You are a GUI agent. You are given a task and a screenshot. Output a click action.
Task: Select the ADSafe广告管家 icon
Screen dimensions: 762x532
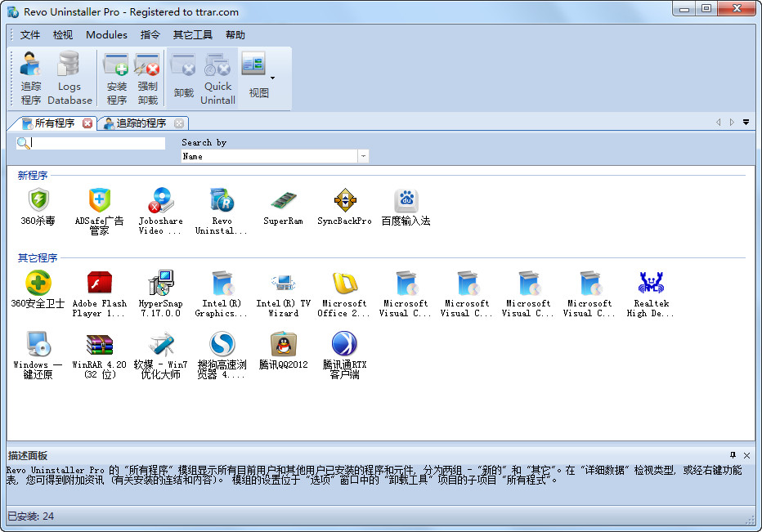coord(99,212)
